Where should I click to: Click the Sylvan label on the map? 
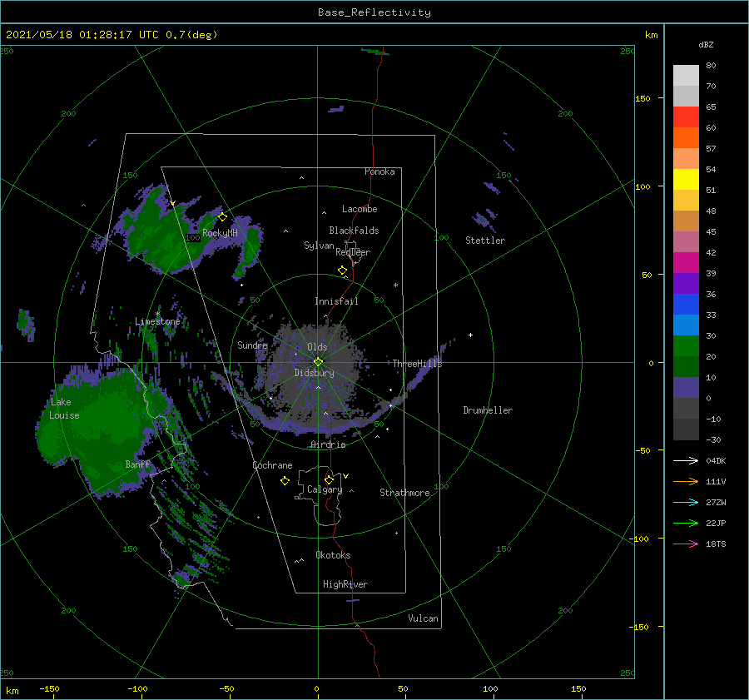tap(319, 246)
